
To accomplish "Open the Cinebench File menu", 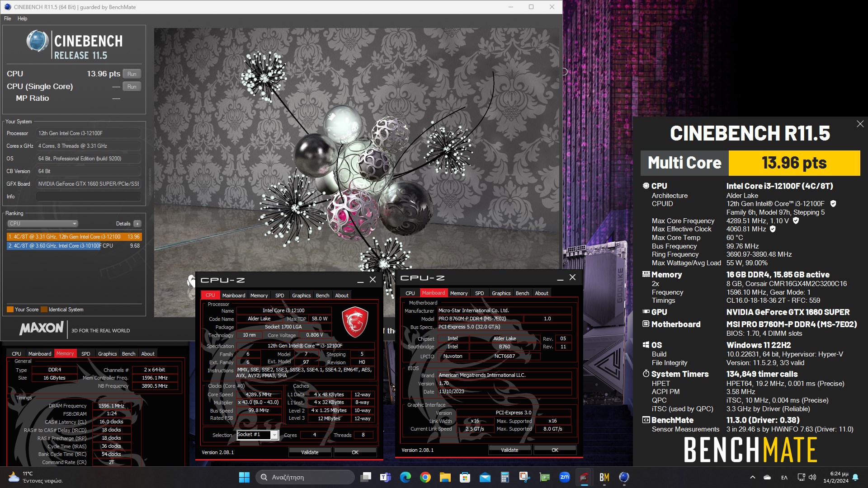I will pyautogui.click(x=8, y=19).
